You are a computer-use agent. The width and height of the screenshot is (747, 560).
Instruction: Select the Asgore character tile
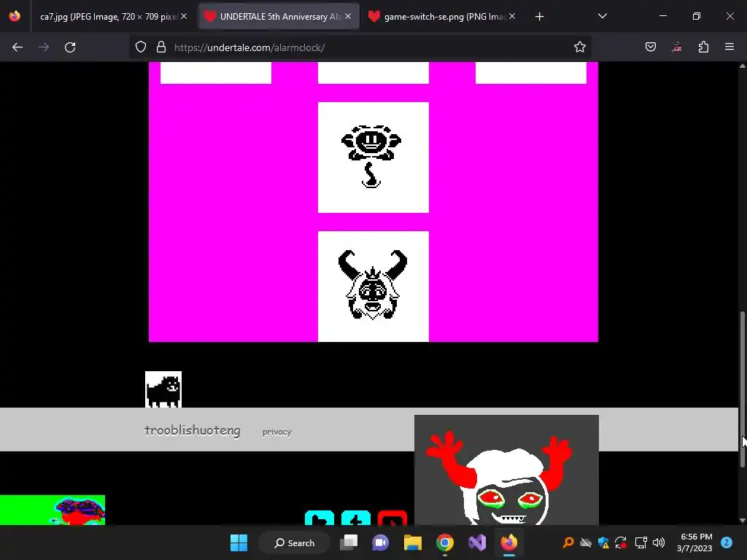coord(373,286)
